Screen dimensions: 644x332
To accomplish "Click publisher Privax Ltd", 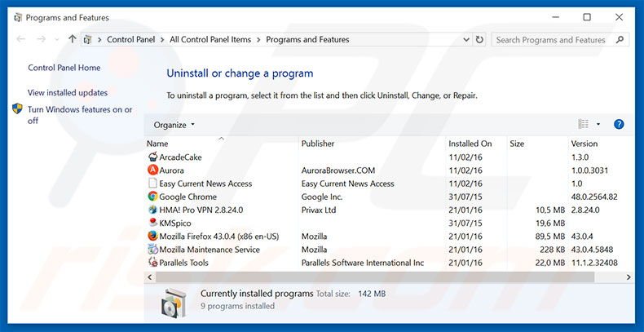I will coord(318,210).
